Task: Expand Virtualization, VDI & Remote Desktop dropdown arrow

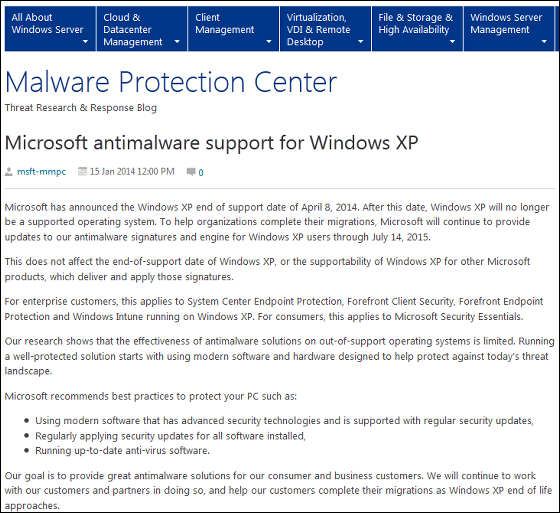Action: click(x=360, y=42)
